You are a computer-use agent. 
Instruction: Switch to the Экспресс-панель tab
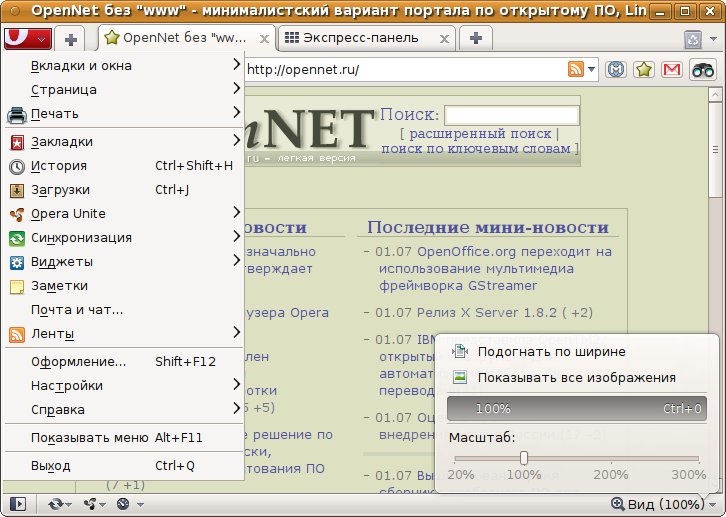366,38
